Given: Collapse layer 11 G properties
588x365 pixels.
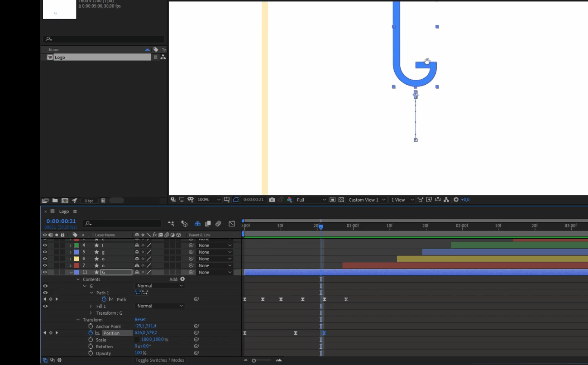Looking at the screenshot, I should [x=71, y=273].
